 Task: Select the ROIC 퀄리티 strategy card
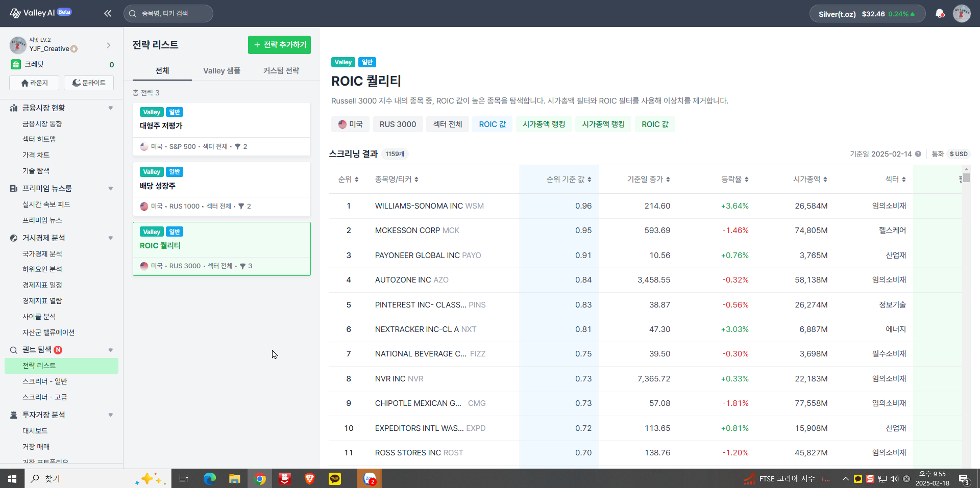coord(222,249)
